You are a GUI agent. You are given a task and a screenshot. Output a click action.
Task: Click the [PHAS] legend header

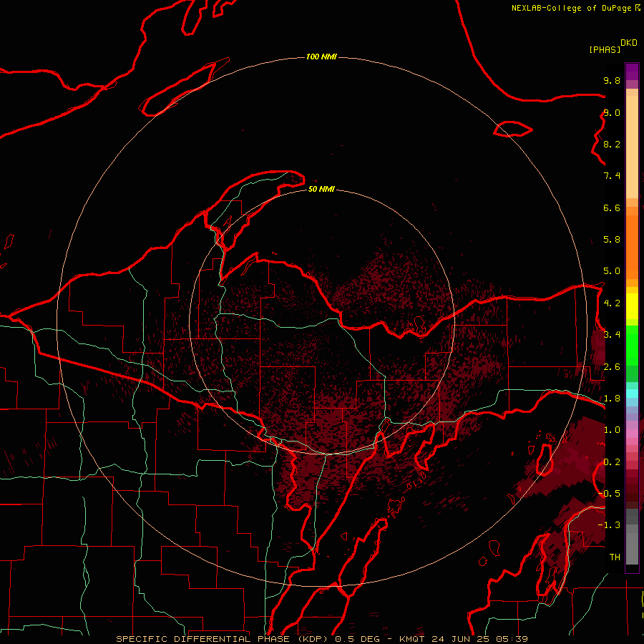(x=605, y=49)
